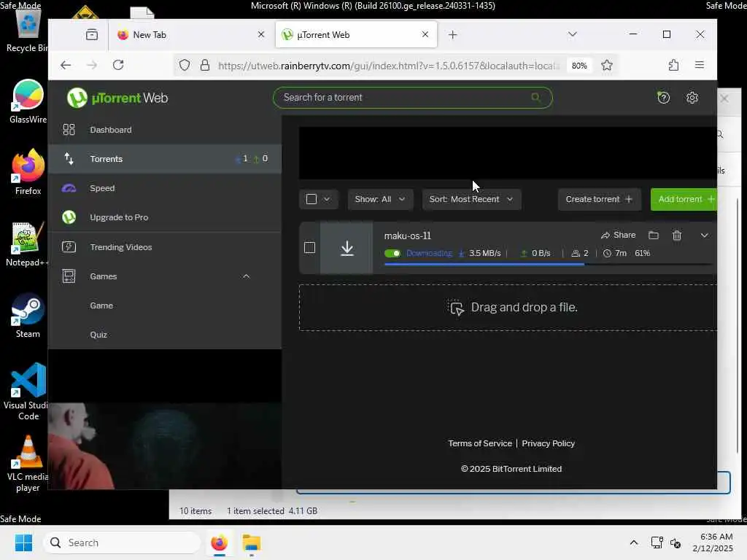Open the list all tabs dropdown
The height and width of the screenshot is (560, 747).
click(573, 34)
